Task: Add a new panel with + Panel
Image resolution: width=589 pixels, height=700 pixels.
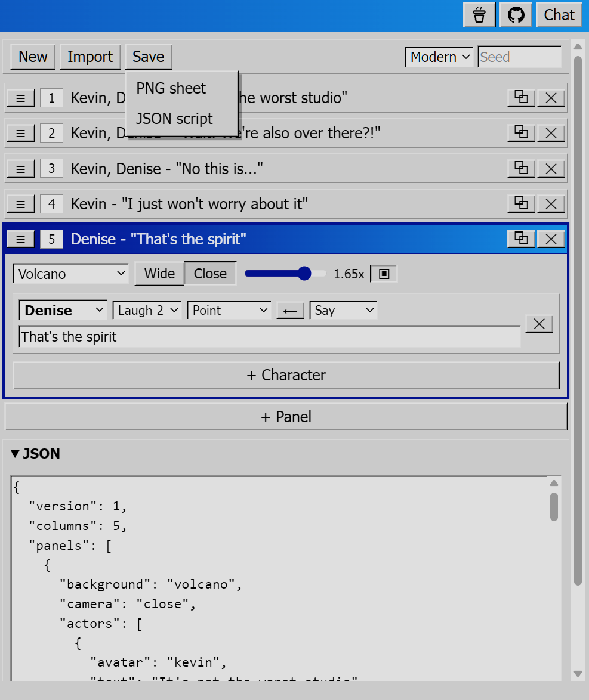Action: click(x=286, y=417)
